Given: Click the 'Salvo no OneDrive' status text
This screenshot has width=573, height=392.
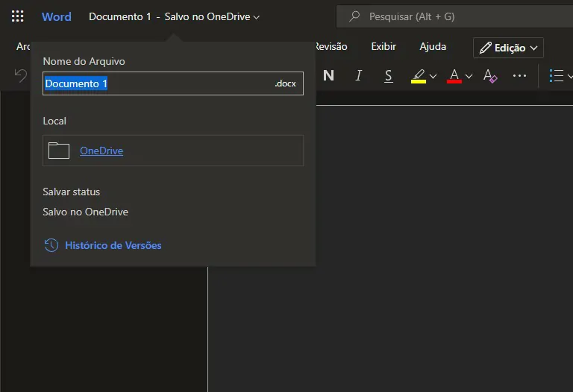Looking at the screenshot, I should click(86, 212).
